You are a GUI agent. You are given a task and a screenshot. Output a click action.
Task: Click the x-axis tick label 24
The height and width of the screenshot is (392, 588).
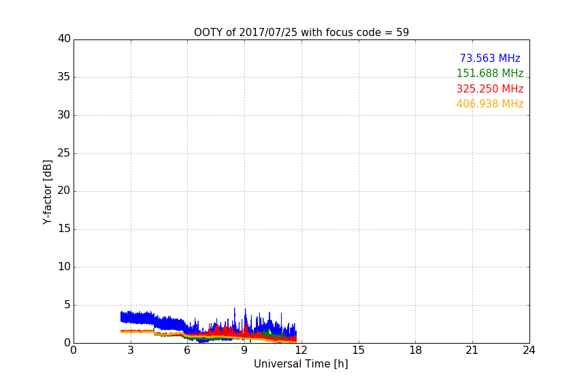point(529,350)
